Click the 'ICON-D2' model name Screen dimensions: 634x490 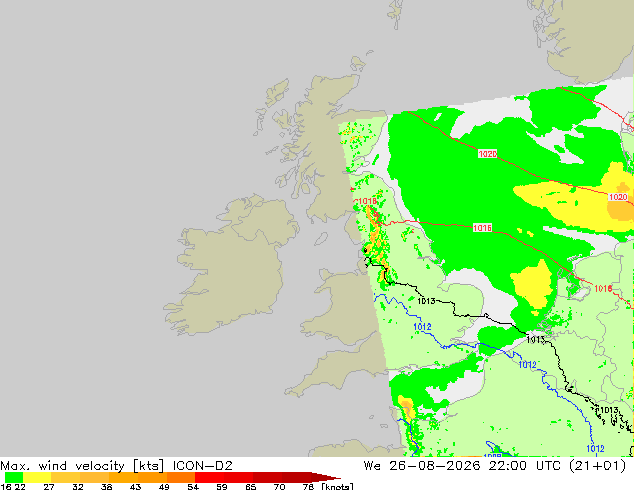pos(203,466)
